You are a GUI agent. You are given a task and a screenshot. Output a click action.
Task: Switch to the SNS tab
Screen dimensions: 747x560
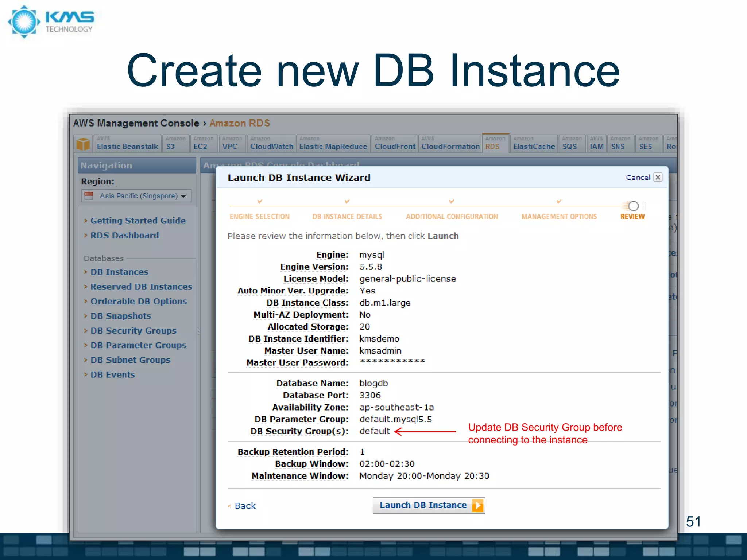[621, 143]
